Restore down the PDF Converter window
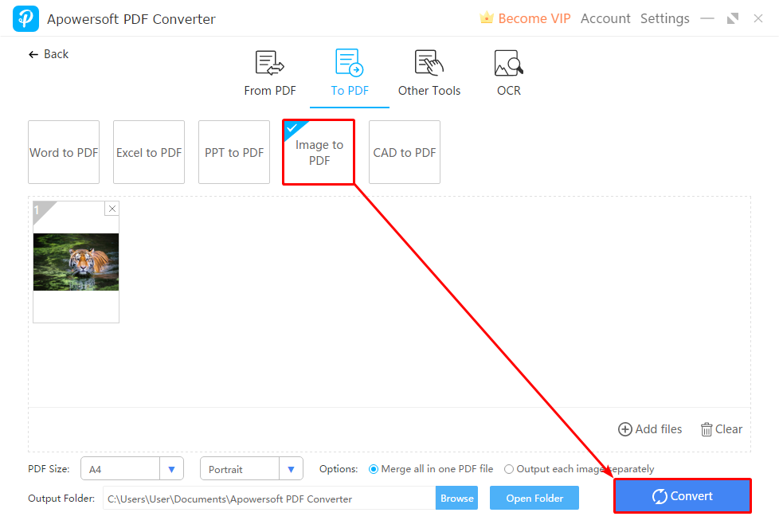Screen dimensions: 779x532 pyautogui.click(x=733, y=18)
